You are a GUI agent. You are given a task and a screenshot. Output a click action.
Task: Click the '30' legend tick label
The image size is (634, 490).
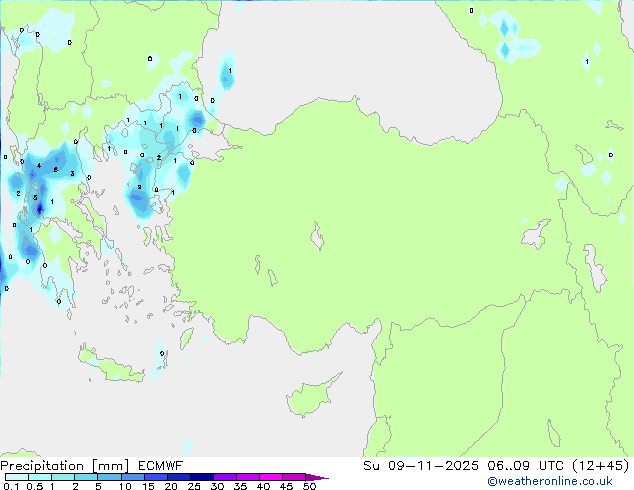click(217, 486)
